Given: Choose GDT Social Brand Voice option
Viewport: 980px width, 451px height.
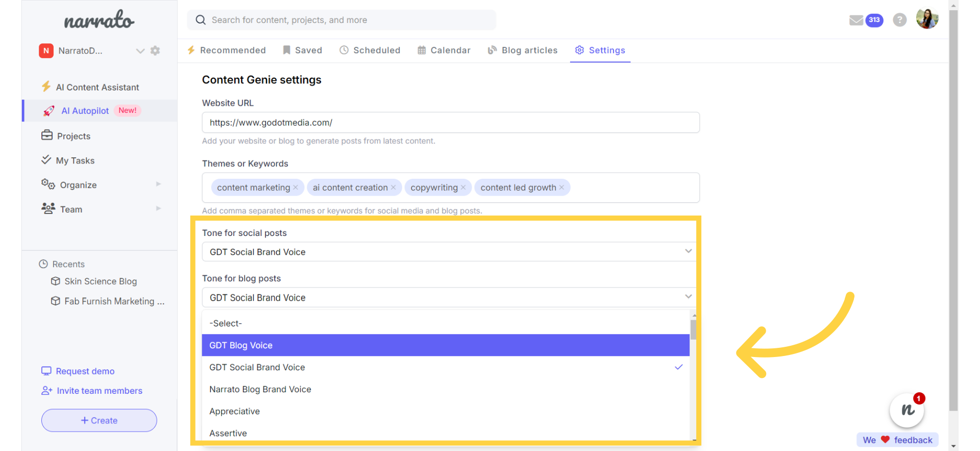Looking at the screenshot, I should pos(446,367).
